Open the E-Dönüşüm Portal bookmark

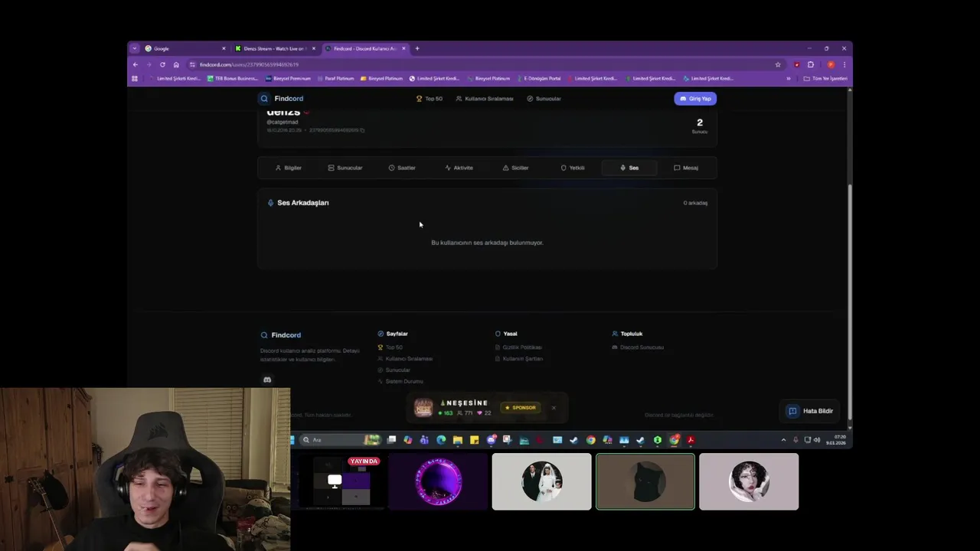538,78
